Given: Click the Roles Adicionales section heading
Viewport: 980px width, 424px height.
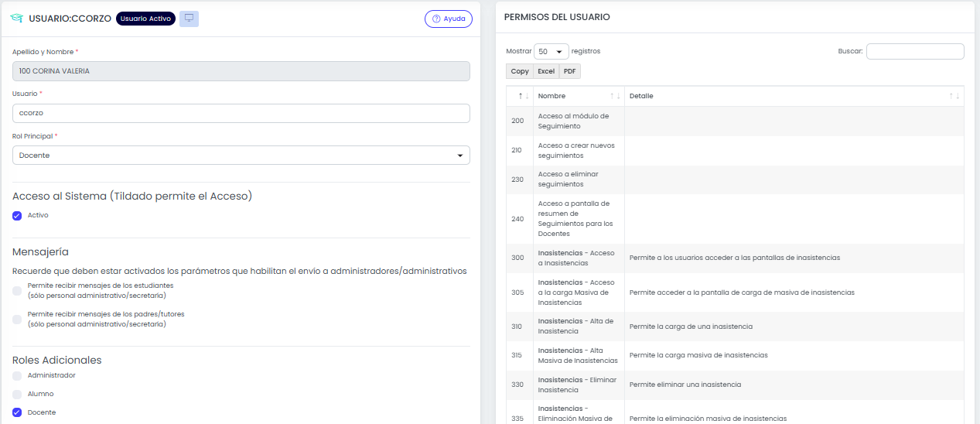Looking at the screenshot, I should (x=57, y=360).
